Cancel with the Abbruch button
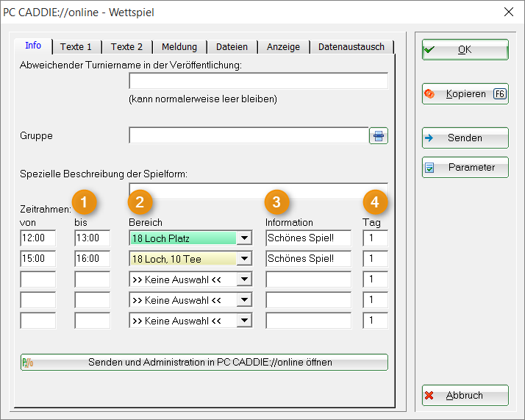 tap(465, 395)
